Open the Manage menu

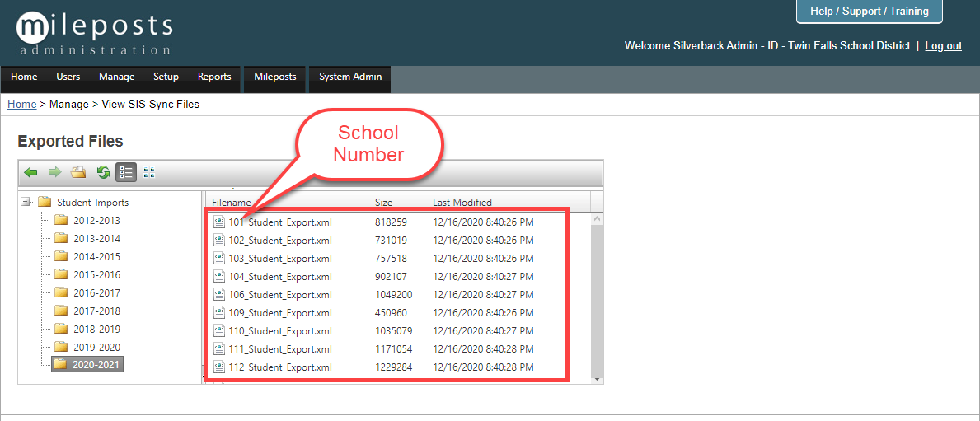(x=117, y=77)
